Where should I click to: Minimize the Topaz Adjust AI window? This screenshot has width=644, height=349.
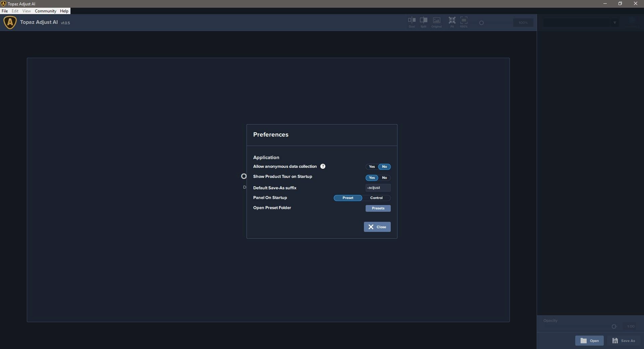[605, 4]
